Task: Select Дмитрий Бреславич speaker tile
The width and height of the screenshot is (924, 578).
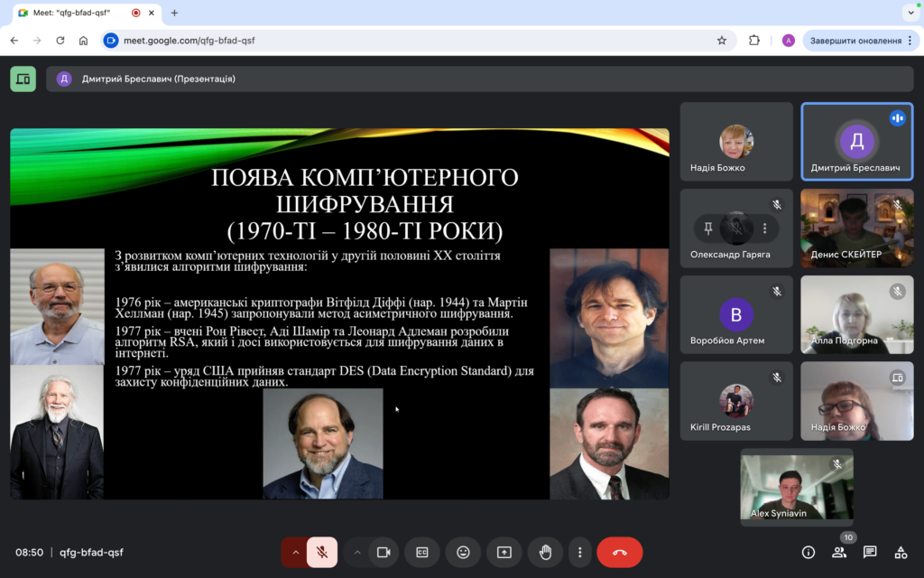Action: pyautogui.click(x=857, y=142)
